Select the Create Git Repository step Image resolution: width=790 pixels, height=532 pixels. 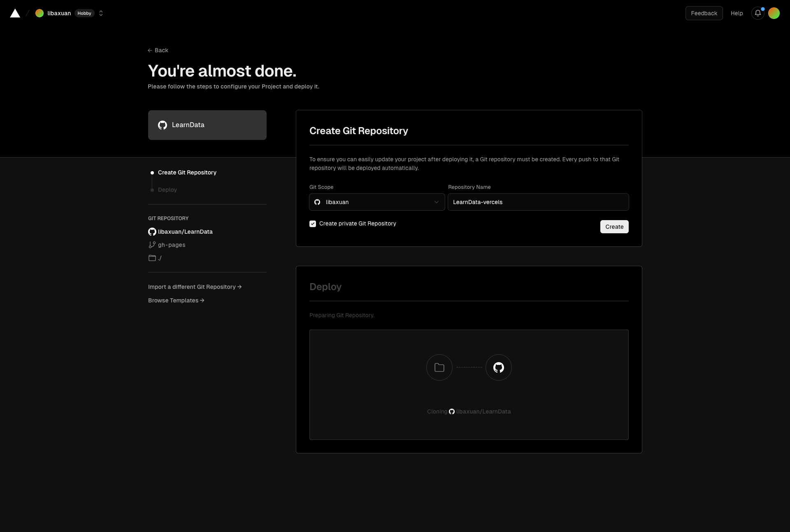point(187,172)
